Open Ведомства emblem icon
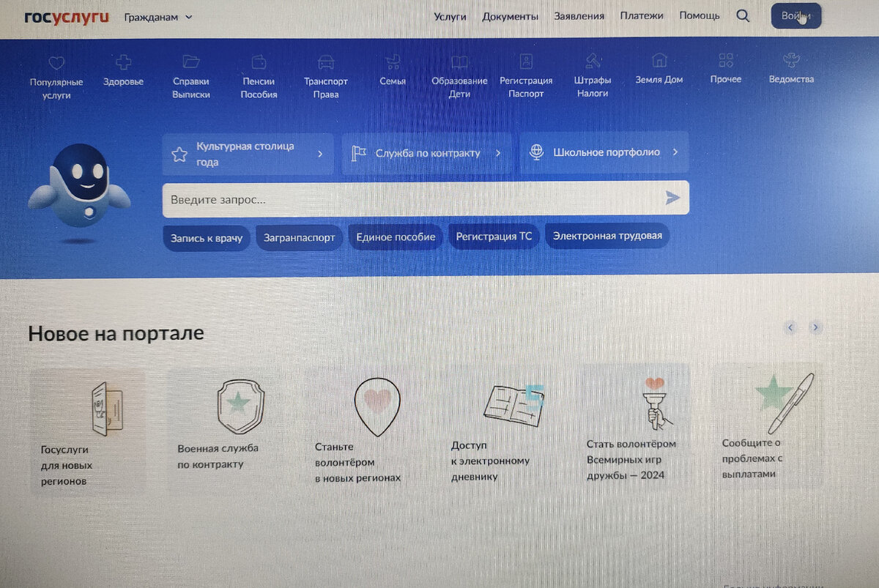879x588 pixels. (x=791, y=60)
